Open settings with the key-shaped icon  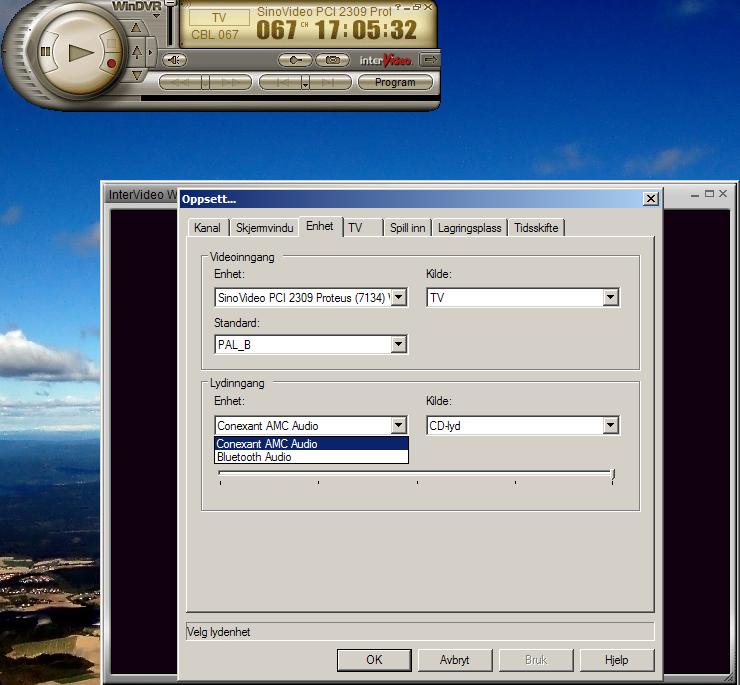point(294,60)
